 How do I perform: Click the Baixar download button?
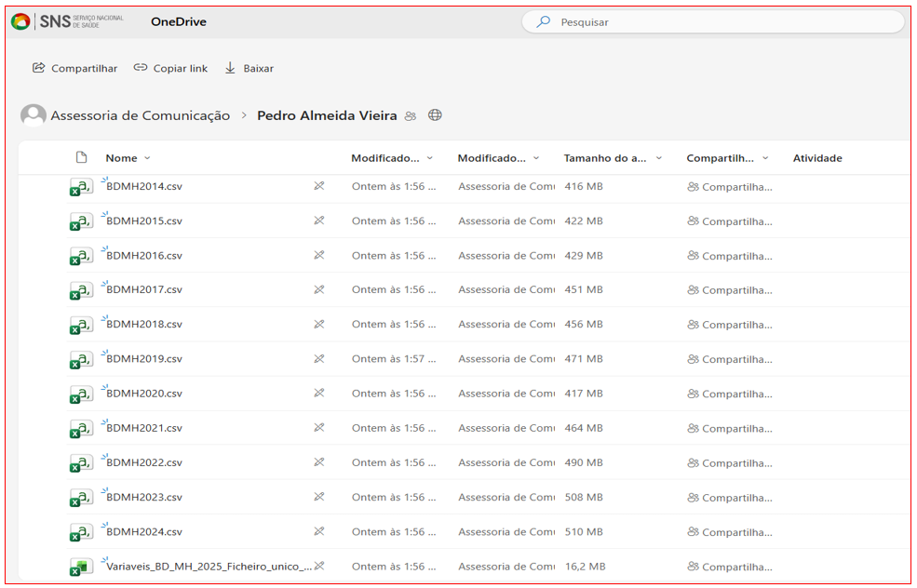pyautogui.click(x=249, y=68)
